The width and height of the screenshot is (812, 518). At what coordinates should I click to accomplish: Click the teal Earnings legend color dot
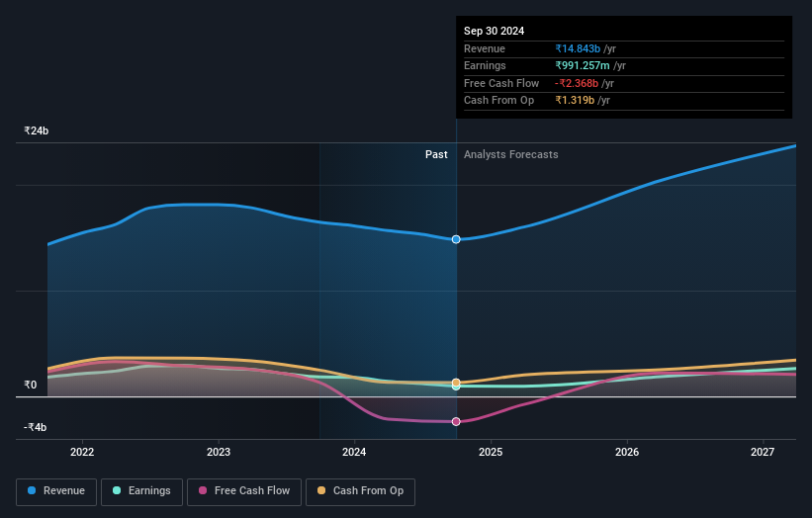pyautogui.click(x=117, y=490)
